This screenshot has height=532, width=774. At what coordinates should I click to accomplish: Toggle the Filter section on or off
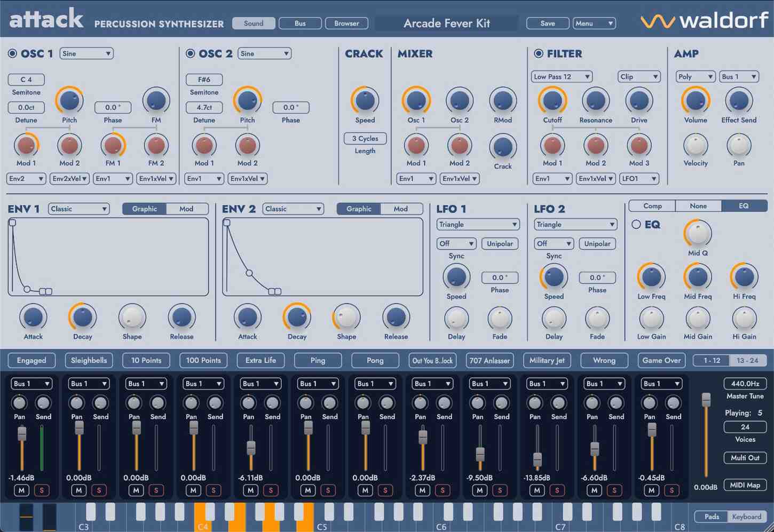(539, 53)
